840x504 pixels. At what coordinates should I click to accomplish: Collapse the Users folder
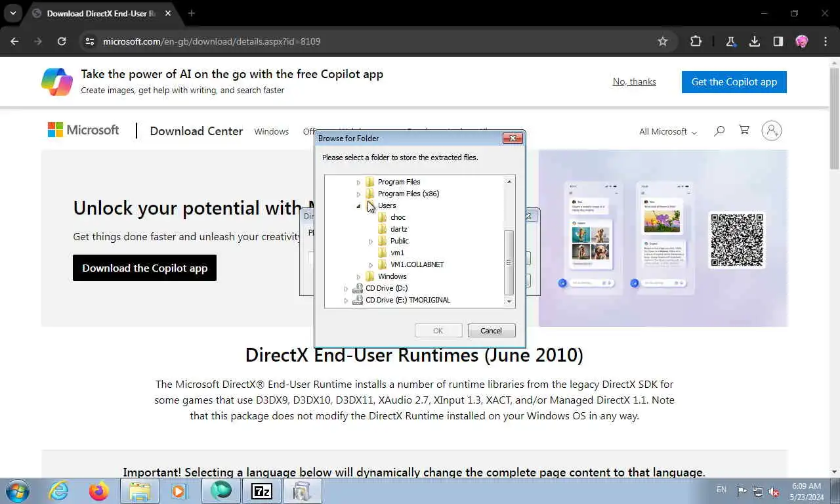click(x=358, y=206)
